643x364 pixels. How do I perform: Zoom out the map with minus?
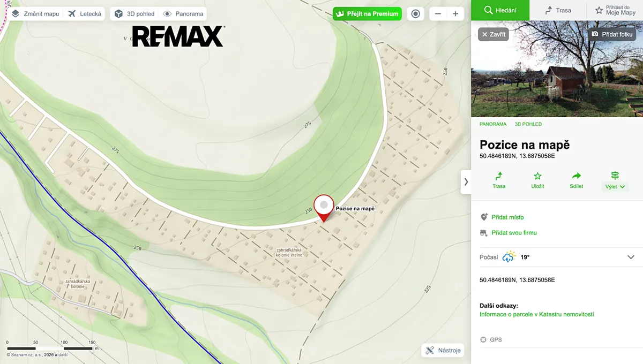click(x=438, y=14)
